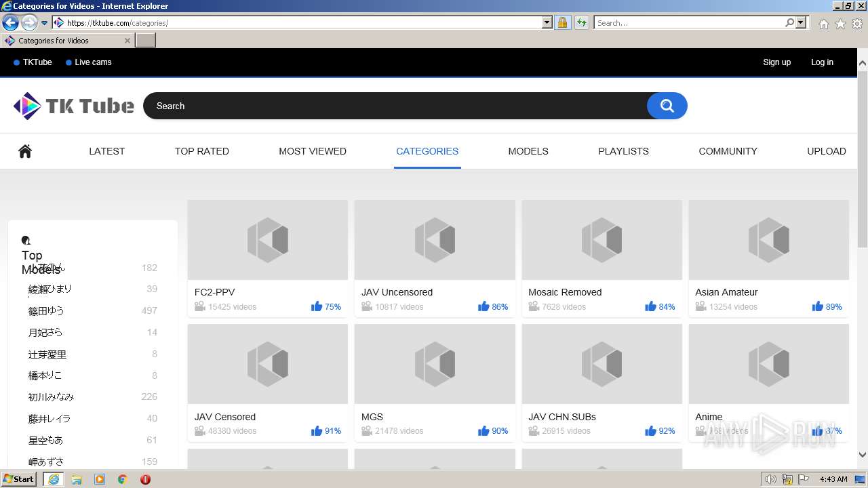Open the JAV Uncensored category thumbnail
This screenshot has width=868, height=488.
point(435,240)
